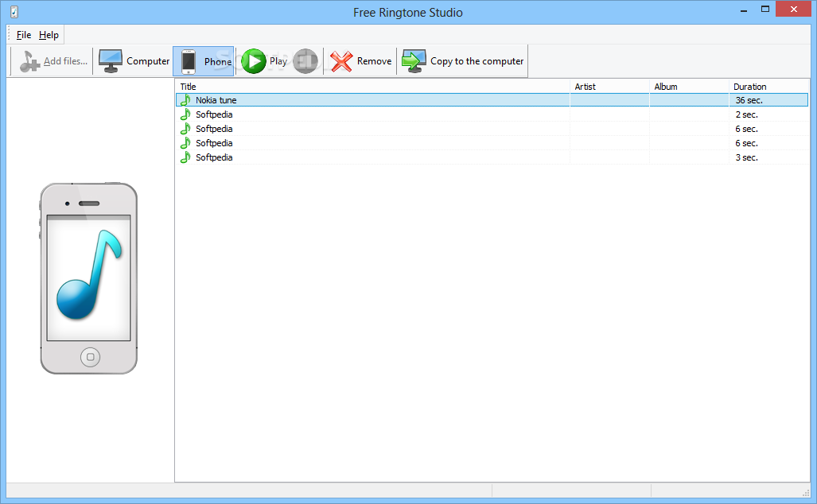The width and height of the screenshot is (817, 504).
Task: Sort list by Duration column header
Action: click(750, 87)
